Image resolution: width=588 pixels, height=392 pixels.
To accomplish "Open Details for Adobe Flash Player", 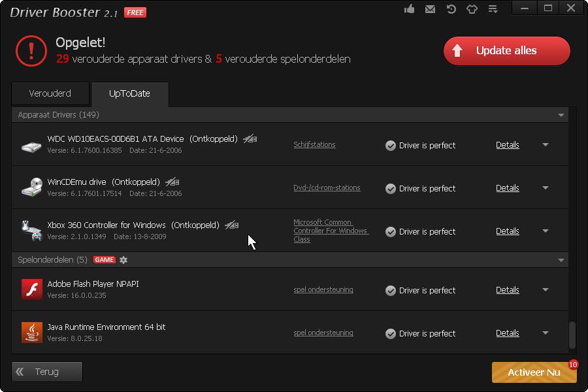I will (x=508, y=290).
